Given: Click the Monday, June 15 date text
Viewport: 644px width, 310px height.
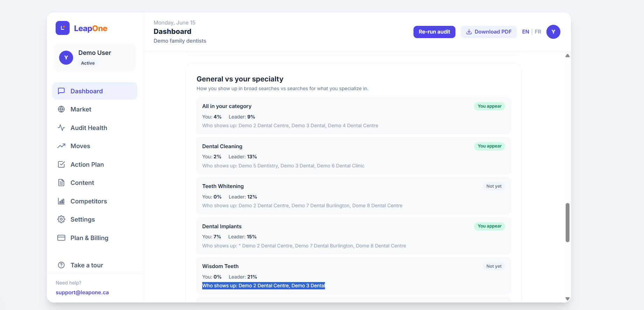Looking at the screenshot, I should coord(174,23).
